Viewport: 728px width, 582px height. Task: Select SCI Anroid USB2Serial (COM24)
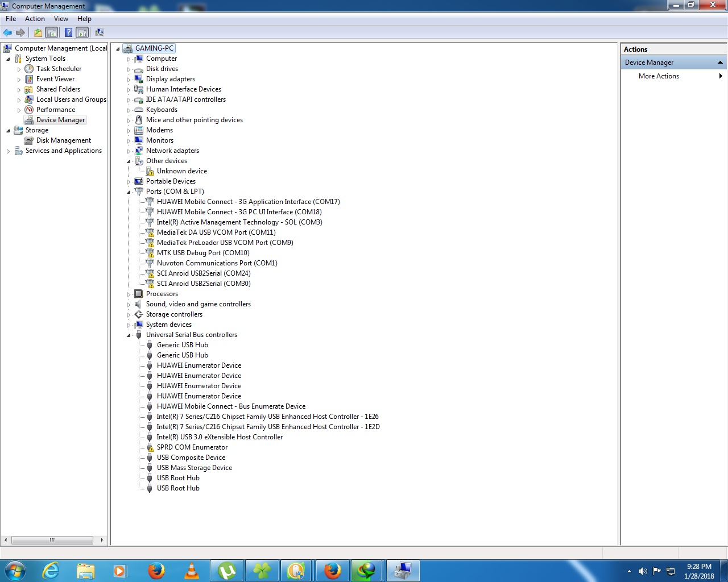204,273
